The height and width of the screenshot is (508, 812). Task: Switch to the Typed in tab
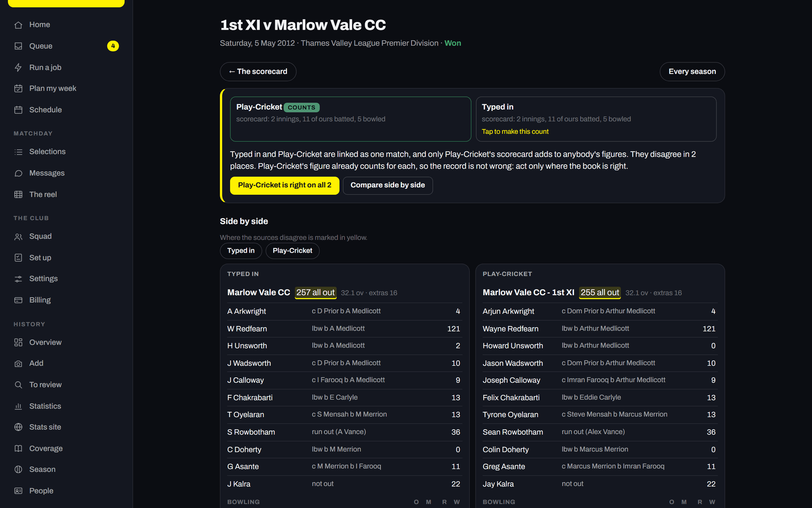click(241, 251)
